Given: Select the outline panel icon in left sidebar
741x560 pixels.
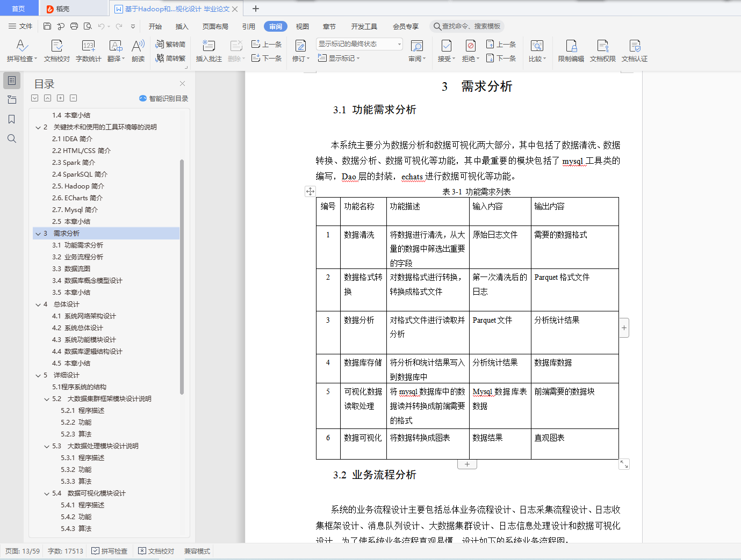Looking at the screenshot, I should [12, 81].
